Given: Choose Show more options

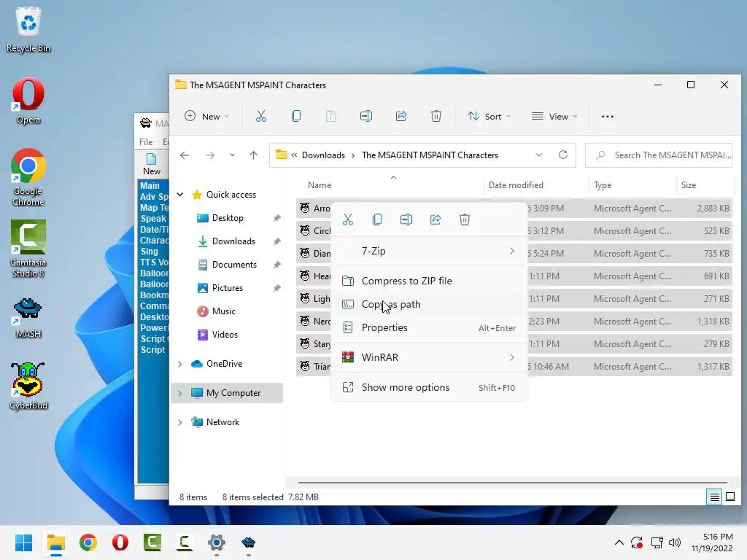Looking at the screenshot, I should 429,387.
